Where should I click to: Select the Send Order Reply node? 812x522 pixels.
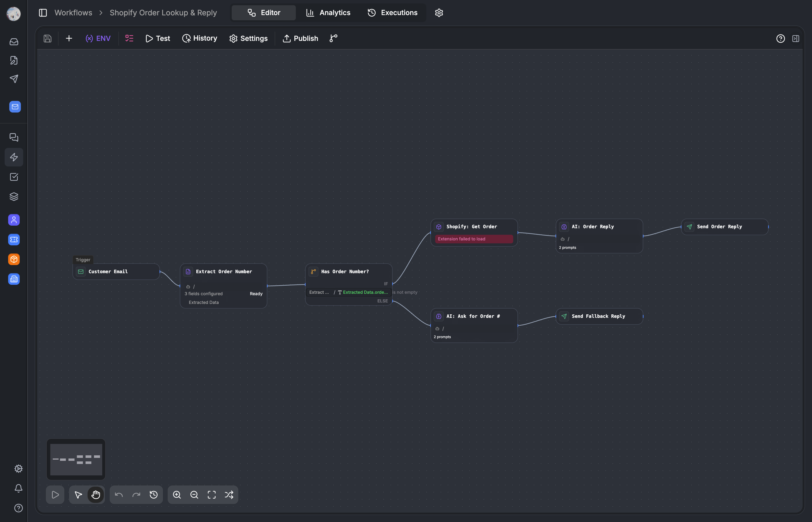[x=724, y=227]
